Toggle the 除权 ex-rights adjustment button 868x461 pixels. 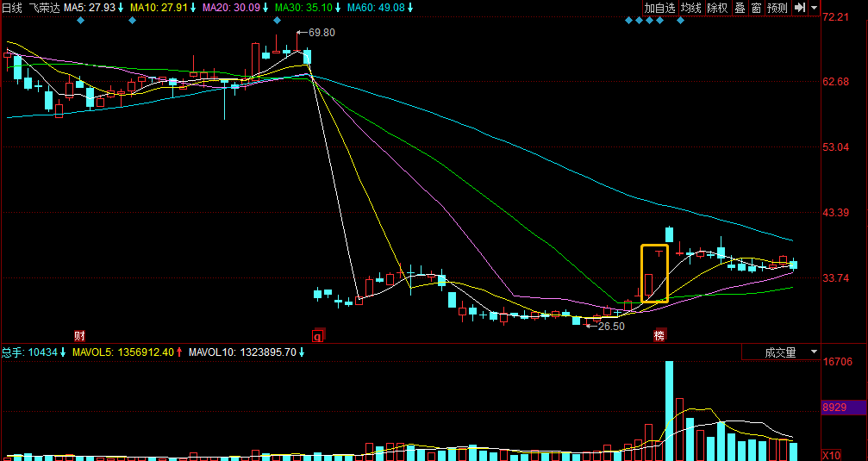pyautogui.click(x=717, y=8)
